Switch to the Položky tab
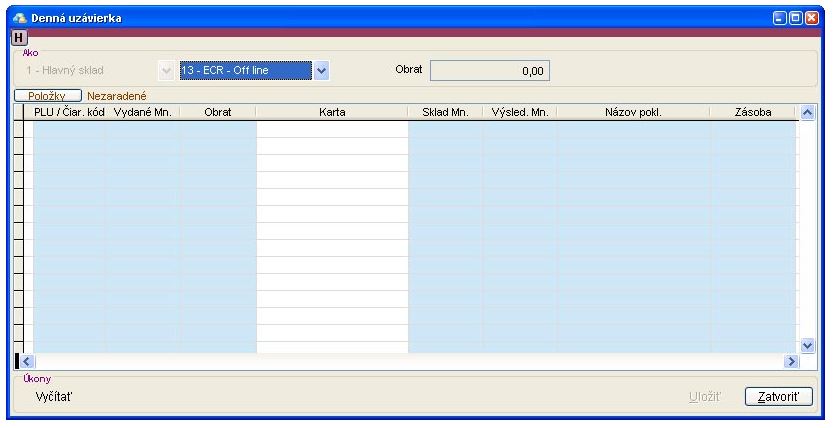The image size is (833, 428). tap(47, 96)
